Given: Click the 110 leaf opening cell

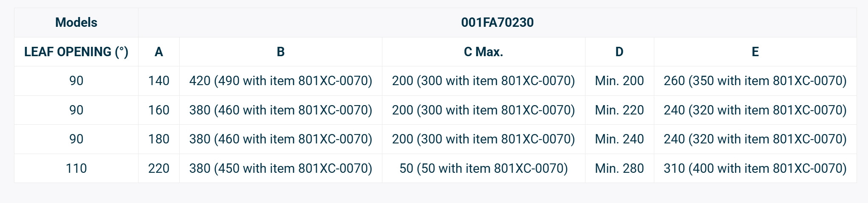Looking at the screenshot, I should (76, 169).
